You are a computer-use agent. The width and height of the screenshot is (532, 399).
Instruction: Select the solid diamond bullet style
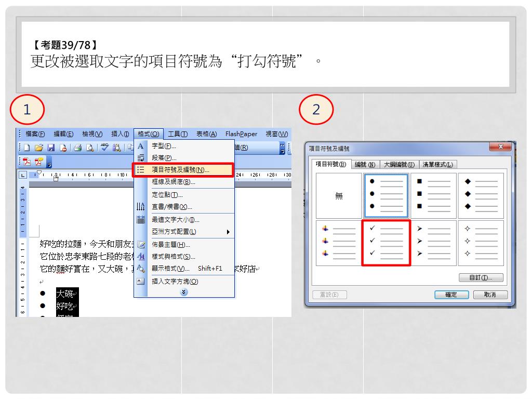(x=481, y=196)
